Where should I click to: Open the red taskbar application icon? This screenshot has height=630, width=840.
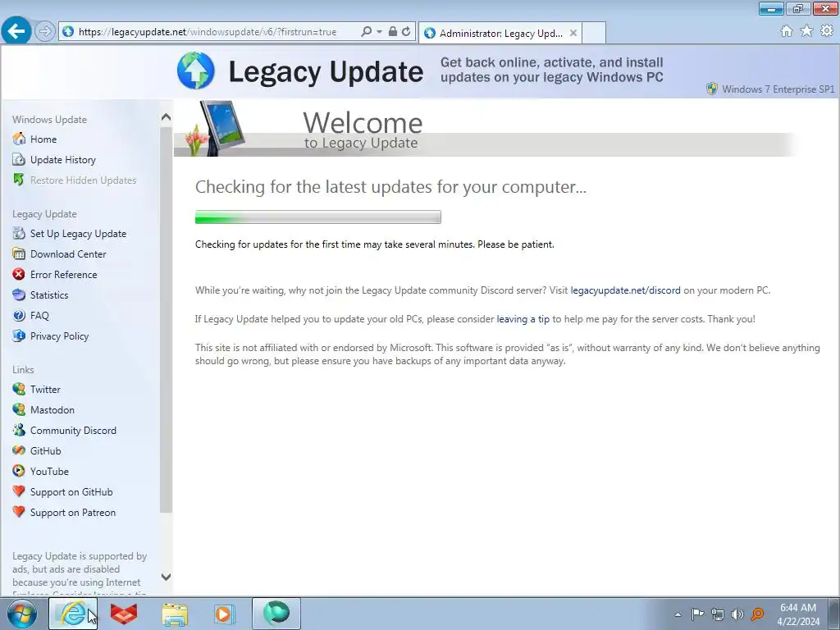point(124,614)
